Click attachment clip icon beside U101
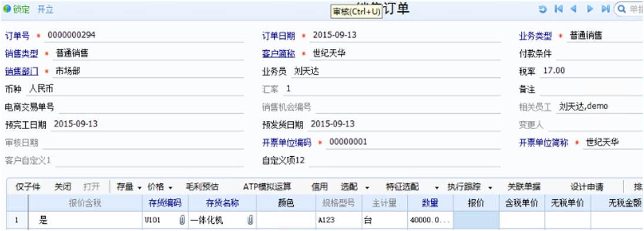 pyautogui.click(x=182, y=220)
